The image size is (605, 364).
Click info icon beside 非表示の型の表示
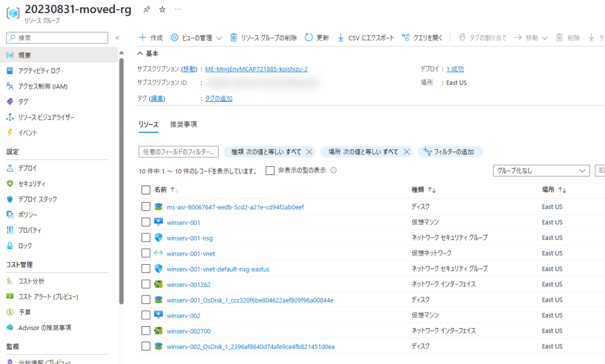coord(334,170)
